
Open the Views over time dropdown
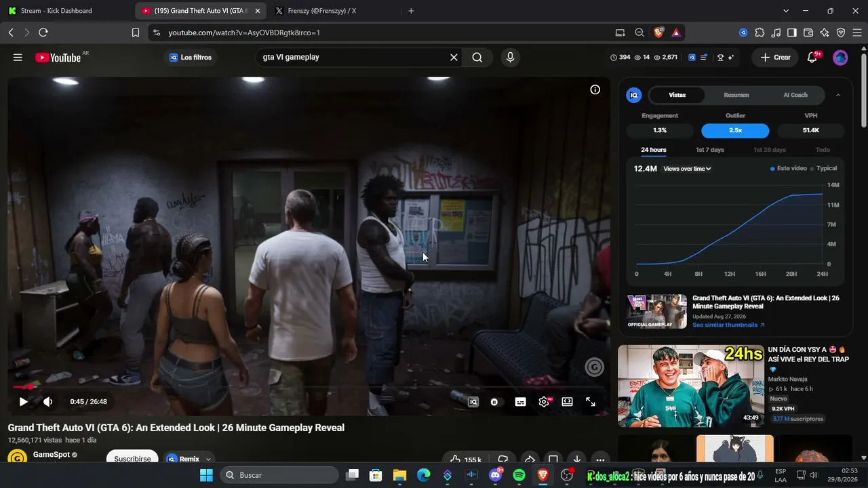(x=687, y=169)
